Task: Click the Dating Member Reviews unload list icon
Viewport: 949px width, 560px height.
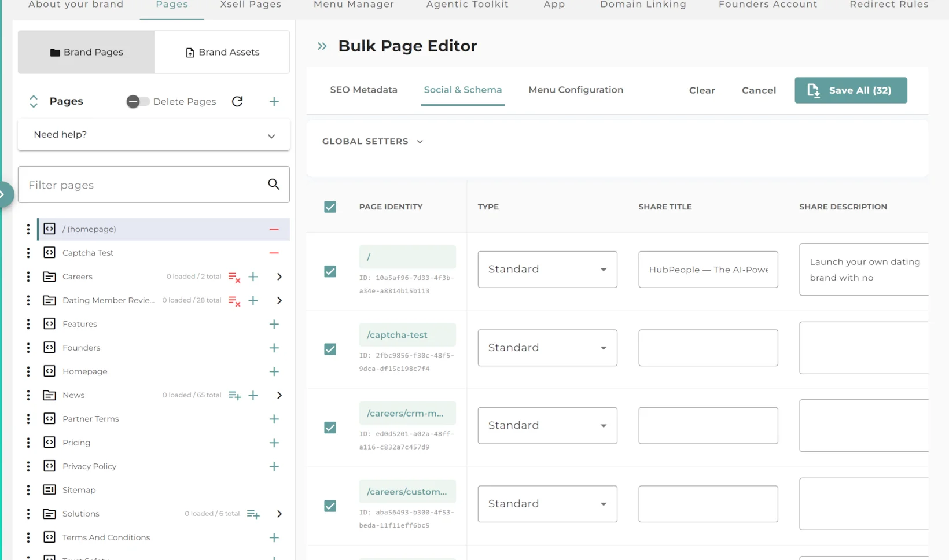Action: click(234, 300)
